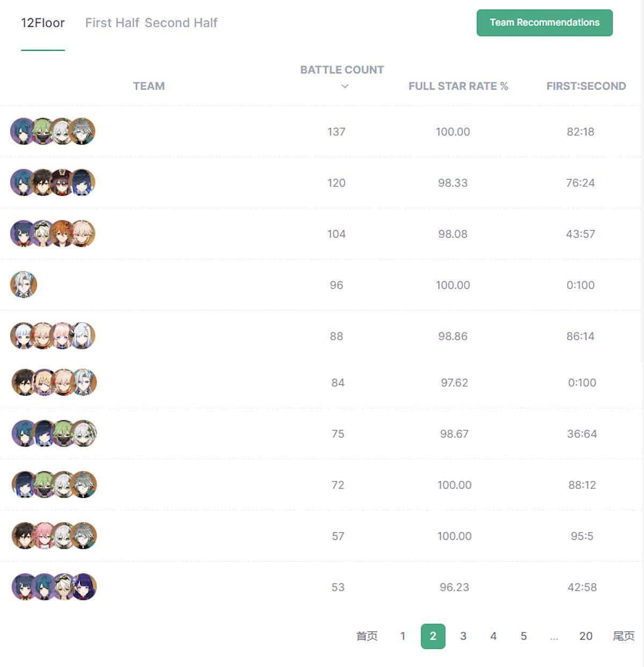
Task: Click first avatar of the 137-battle team
Action: pyautogui.click(x=23, y=131)
